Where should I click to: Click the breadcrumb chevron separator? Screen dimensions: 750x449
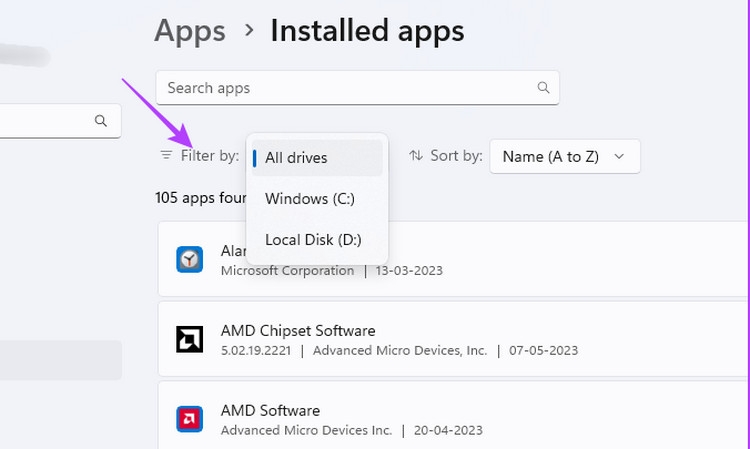tap(249, 30)
